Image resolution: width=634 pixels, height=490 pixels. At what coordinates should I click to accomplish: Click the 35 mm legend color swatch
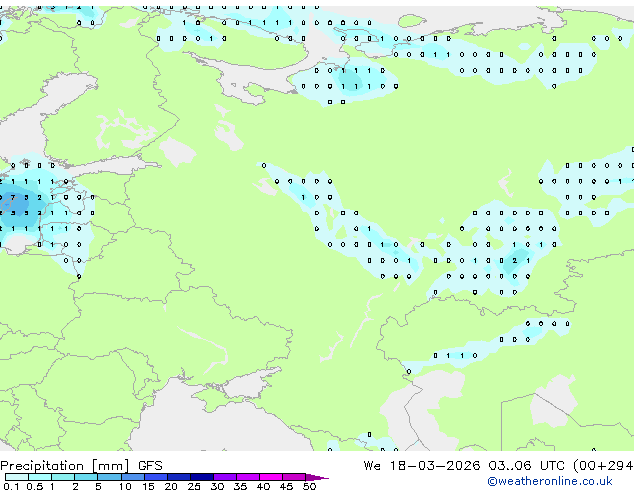tap(247, 477)
